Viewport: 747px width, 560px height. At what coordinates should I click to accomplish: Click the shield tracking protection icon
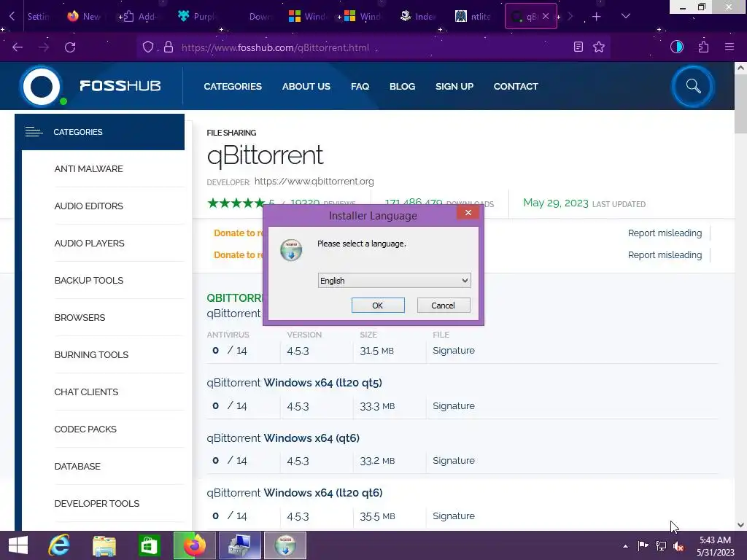[x=148, y=47]
